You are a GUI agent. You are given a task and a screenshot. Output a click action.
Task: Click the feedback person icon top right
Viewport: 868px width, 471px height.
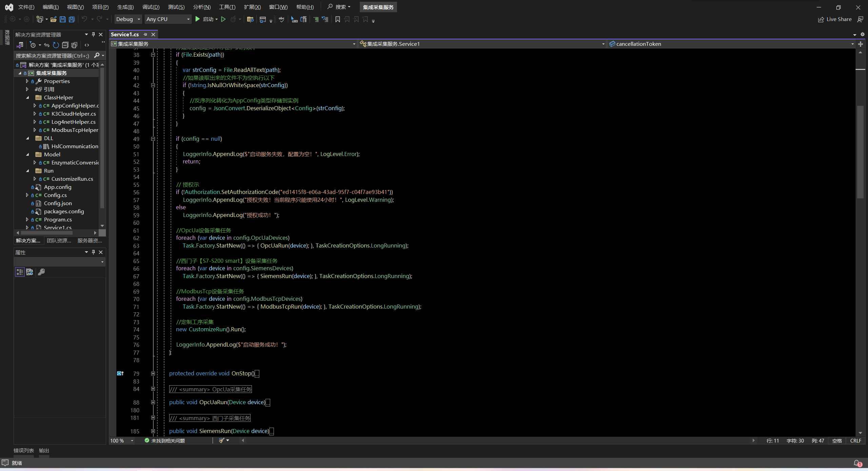(860, 19)
